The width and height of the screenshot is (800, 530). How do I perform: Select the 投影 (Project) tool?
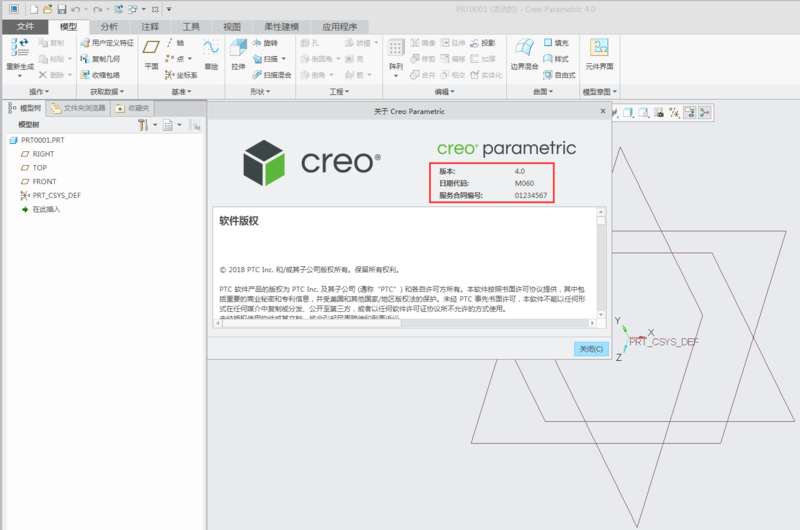click(x=483, y=43)
